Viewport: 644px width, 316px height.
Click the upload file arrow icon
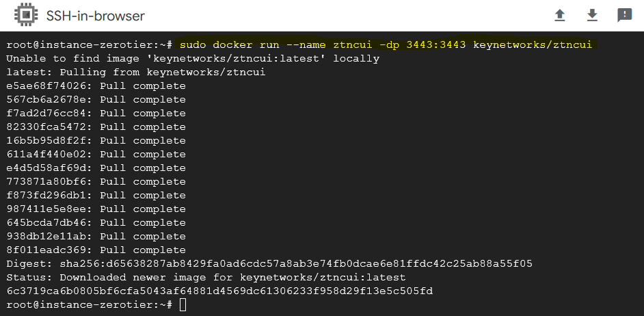(x=560, y=16)
